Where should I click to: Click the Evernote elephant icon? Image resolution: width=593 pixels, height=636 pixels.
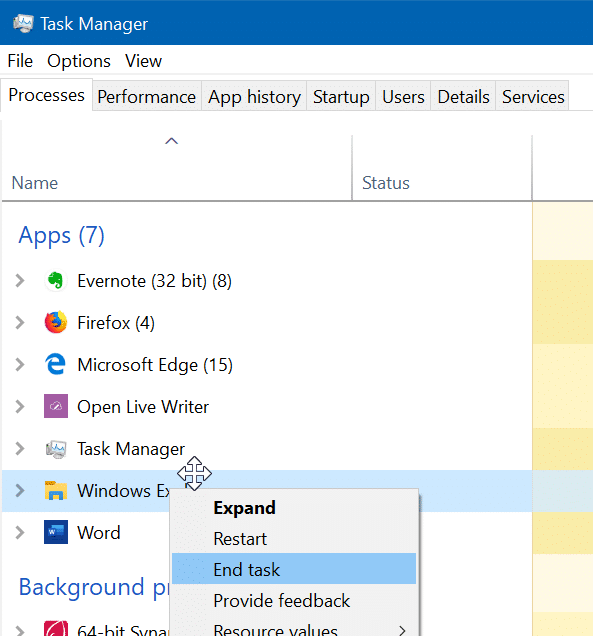click(56, 281)
